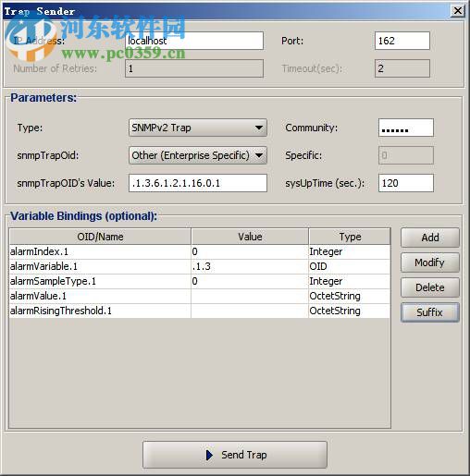Click the play arrow icon on Send Trap

pos(209,455)
